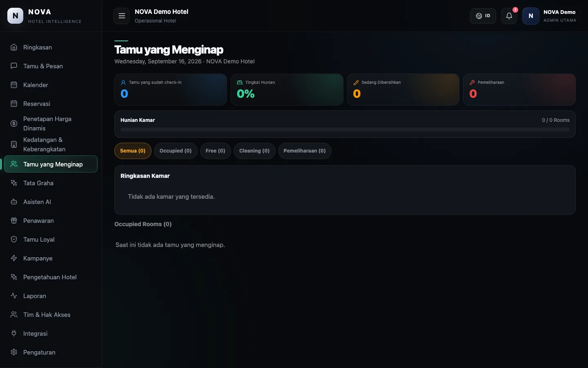This screenshot has height=368, width=588.
Task: Click the 'Ringkasan Kamar' heading
Action: 145,176
